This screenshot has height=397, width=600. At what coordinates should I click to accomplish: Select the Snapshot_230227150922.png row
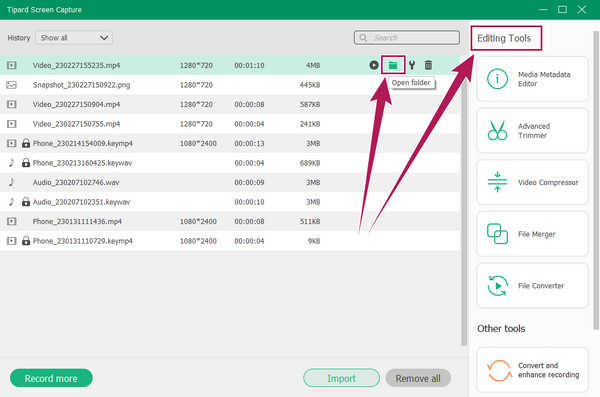[x=230, y=85]
